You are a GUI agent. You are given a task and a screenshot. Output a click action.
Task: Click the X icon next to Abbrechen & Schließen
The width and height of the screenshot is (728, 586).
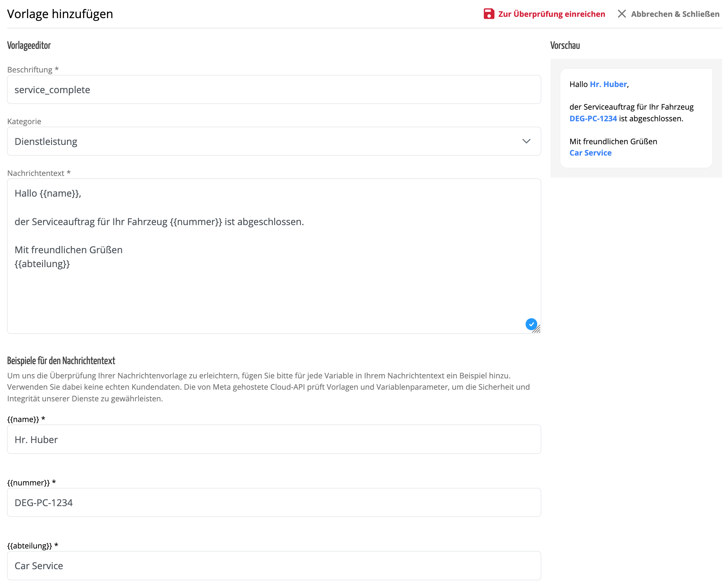(x=622, y=14)
